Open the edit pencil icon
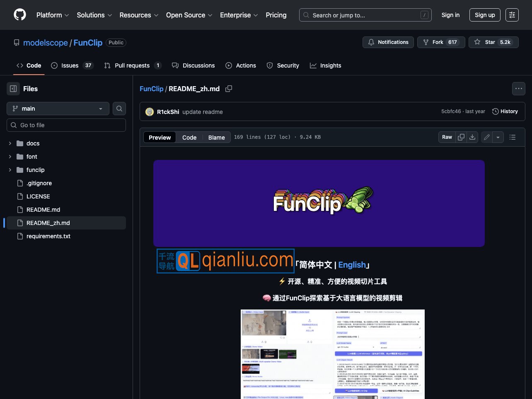532x399 pixels. (x=486, y=137)
